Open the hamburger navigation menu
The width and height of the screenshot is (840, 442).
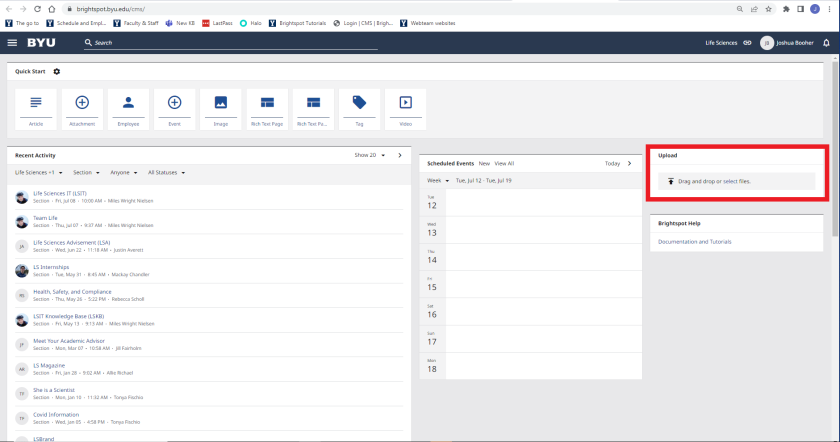point(12,43)
